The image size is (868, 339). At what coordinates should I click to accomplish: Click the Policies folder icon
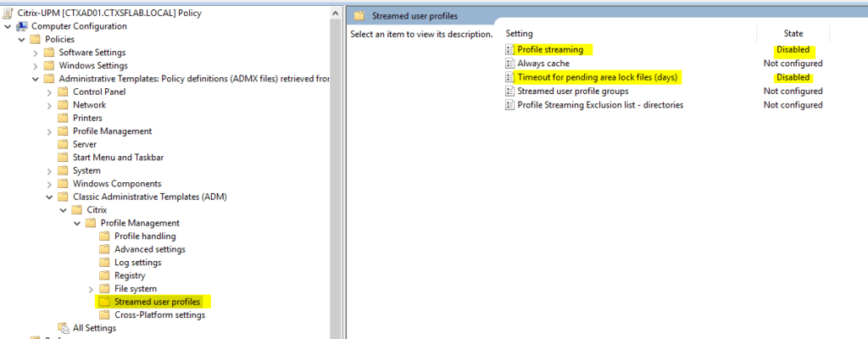(36, 39)
